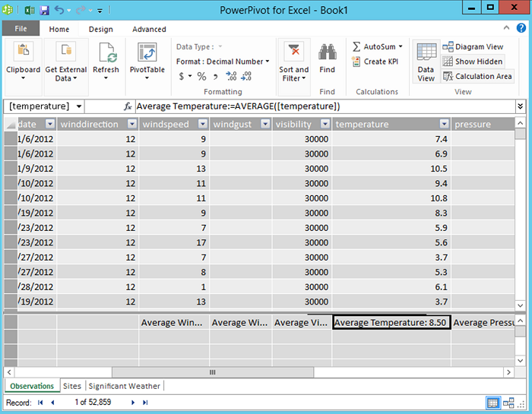
Task: Toggle the Calculation Area display
Action: coord(477,76)
